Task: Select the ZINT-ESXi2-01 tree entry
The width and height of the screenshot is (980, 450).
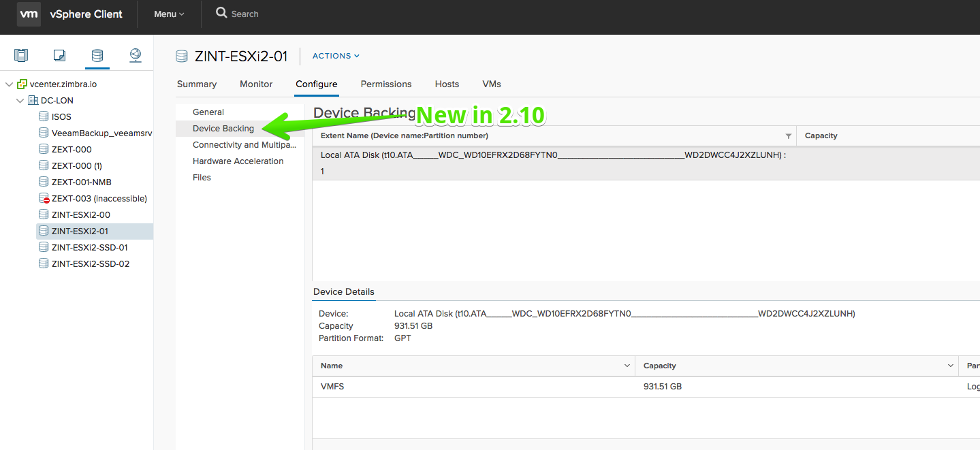Action: 80,231
